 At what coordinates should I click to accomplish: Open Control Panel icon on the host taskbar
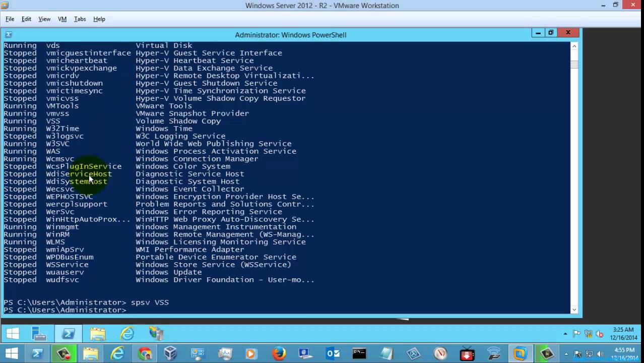tap(198, 354)
